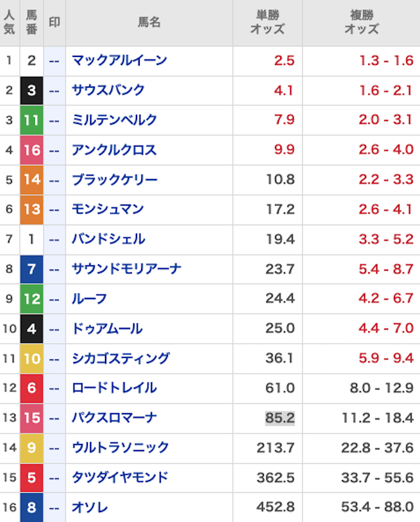
Task: Sort by 単勝オッズ column header
Action: 267,23
